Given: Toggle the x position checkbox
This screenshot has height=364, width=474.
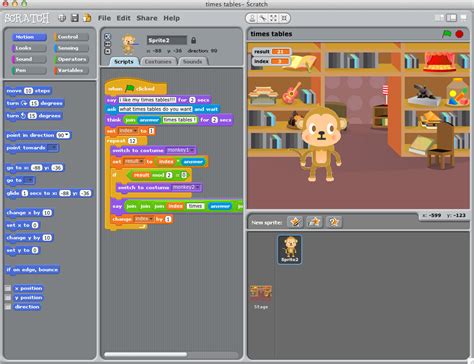Looking at the screenshot, I should tap(8, 288).
